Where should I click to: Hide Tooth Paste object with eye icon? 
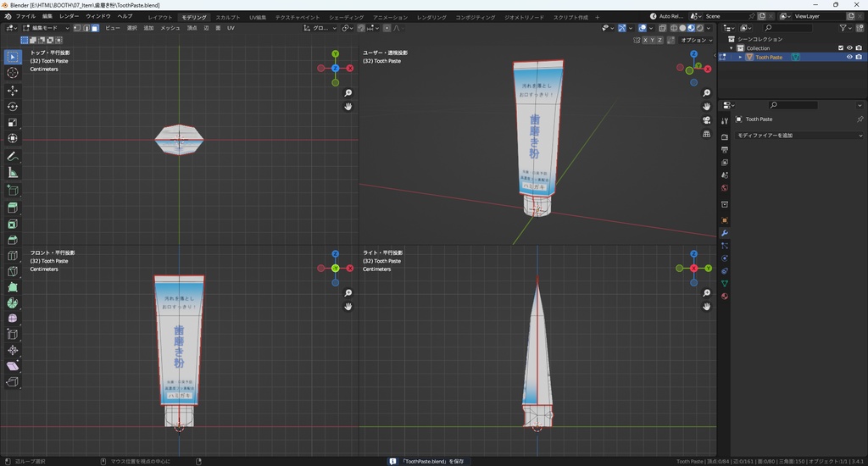849,58
